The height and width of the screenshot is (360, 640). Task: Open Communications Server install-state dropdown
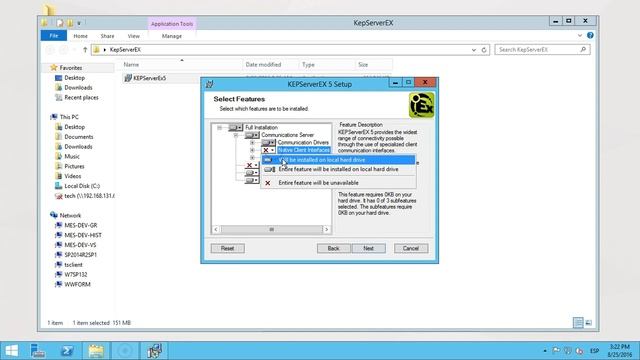click(x=251, y=135)
